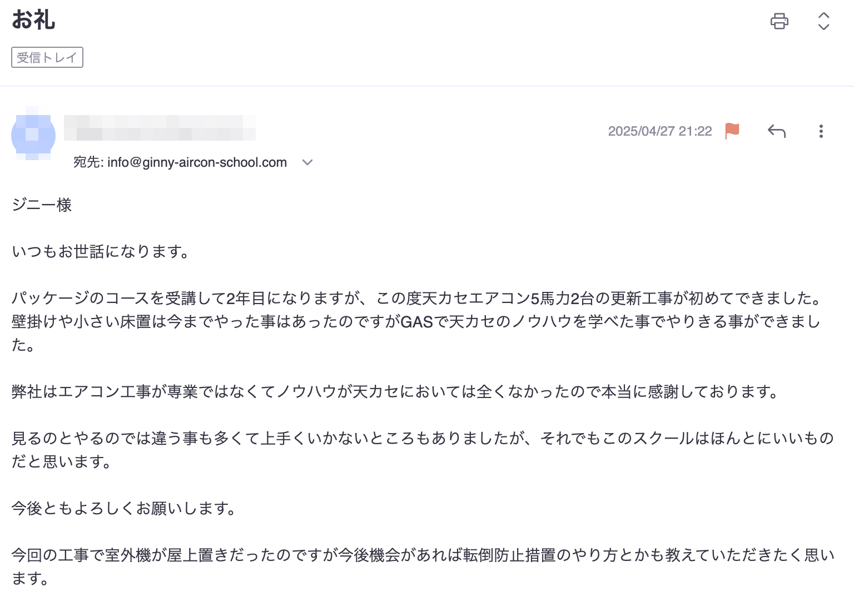Click the お礼 subject heading
Screen dimensions: 854x616
tap(33, 20)
